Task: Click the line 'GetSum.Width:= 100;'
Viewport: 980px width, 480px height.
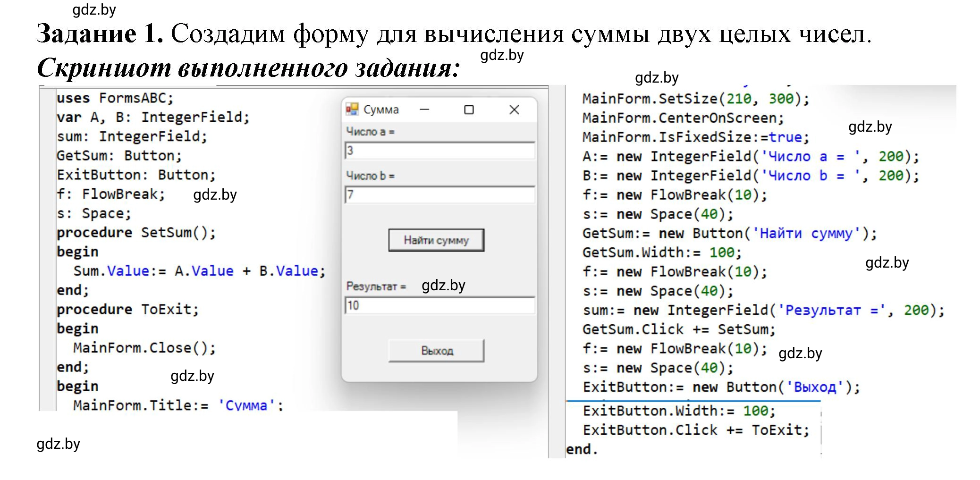Action: click(662, 253)
